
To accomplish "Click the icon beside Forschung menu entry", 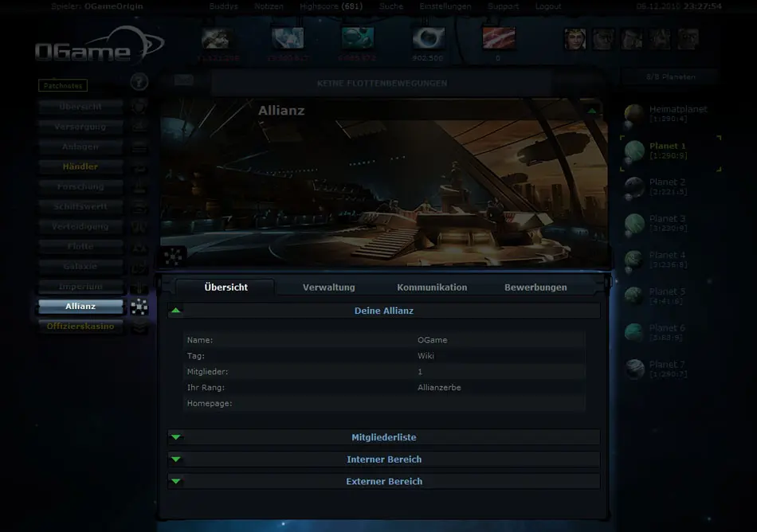I will [139, 186].
